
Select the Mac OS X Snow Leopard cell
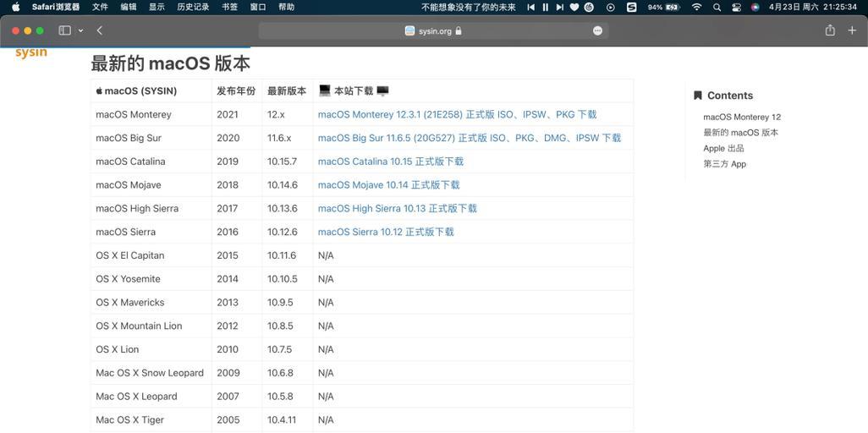pos(150,373)
